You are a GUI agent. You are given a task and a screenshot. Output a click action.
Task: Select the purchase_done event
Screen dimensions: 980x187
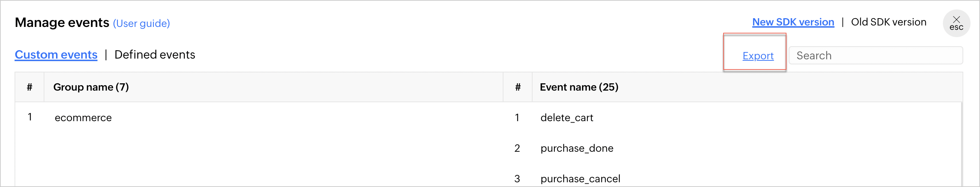[x=576, y=148]
